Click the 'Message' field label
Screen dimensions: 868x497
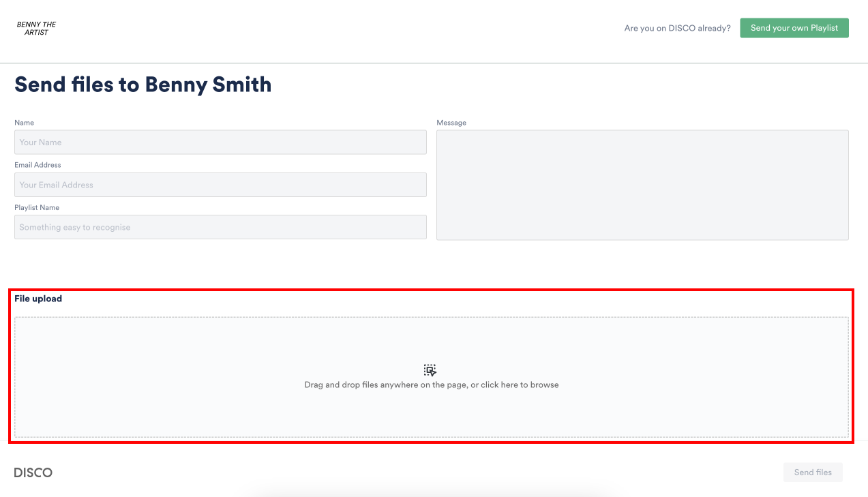pos(451,123)
